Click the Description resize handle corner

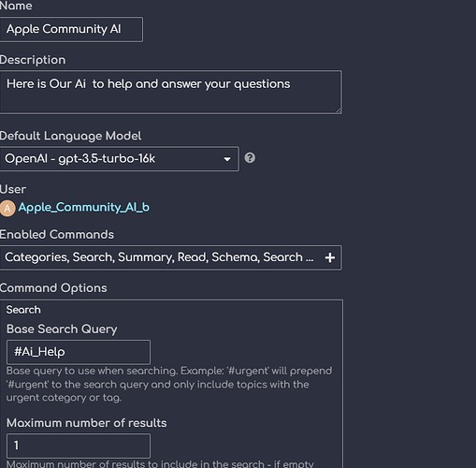pos(339,110)
